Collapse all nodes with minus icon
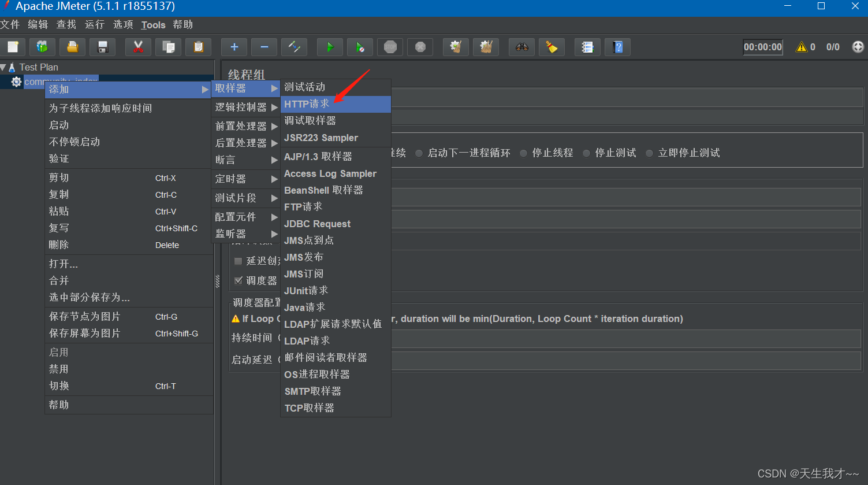 click(264, 47)
